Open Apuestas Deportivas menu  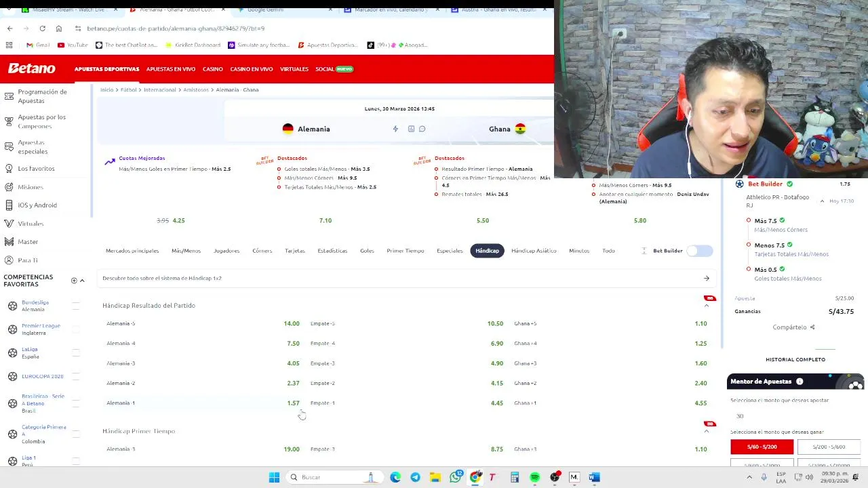[x=106, y=69]
